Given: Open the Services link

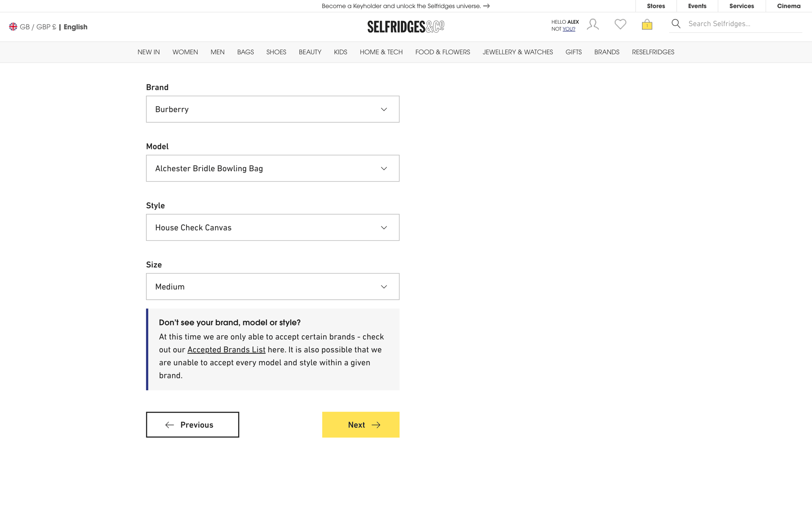Looking at the screenshot, I should point(741,6).
